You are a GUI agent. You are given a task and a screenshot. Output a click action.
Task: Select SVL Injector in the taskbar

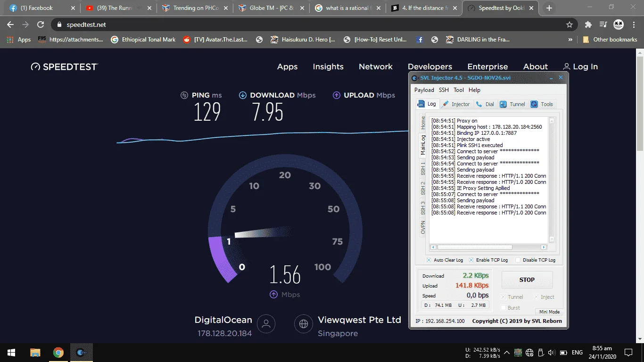[x=81, y=353]
